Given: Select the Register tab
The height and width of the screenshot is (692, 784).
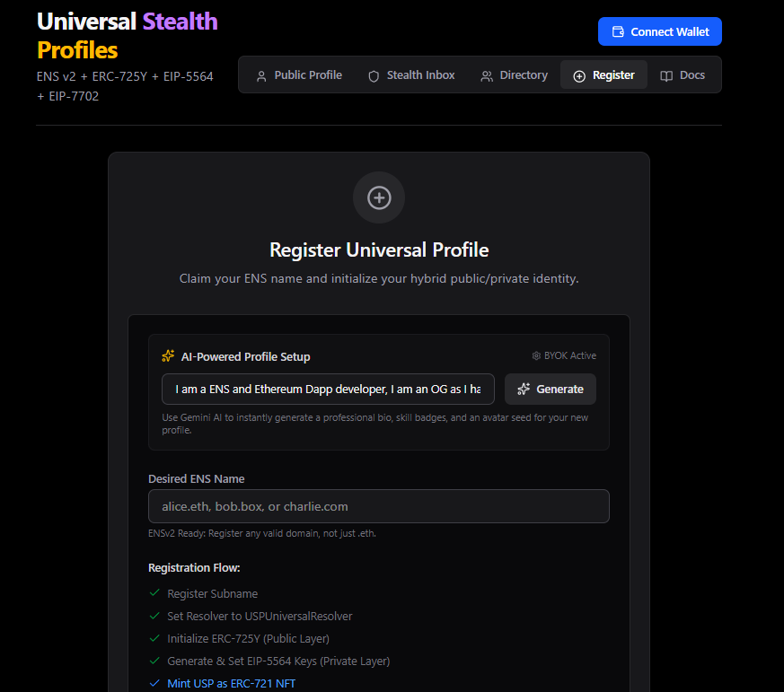Looking at the screenshot, I should click(x=603, y=75).
